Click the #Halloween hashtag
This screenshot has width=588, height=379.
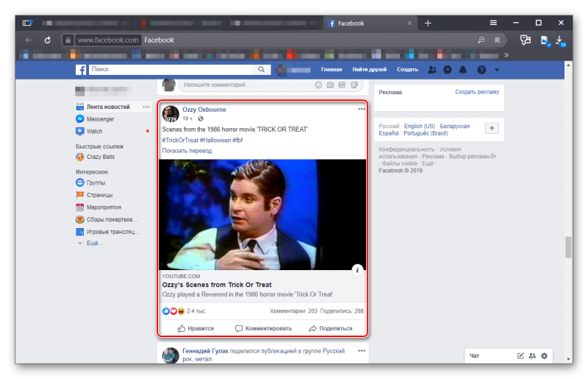tap(215, 140)
